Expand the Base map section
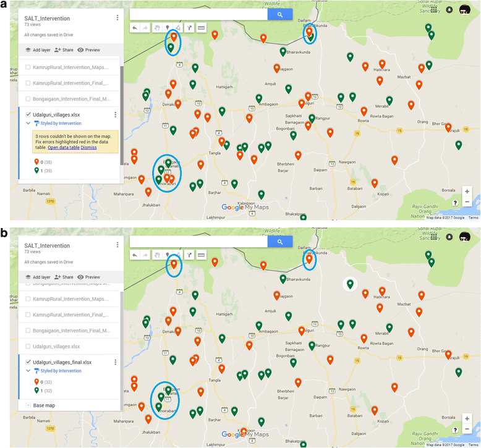Screen dimensions: 481x448 [x=28, y=405]
